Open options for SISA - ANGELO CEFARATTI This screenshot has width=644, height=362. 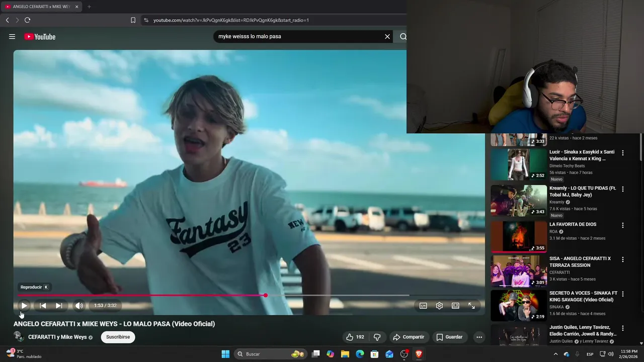click(x=622, y=259)
